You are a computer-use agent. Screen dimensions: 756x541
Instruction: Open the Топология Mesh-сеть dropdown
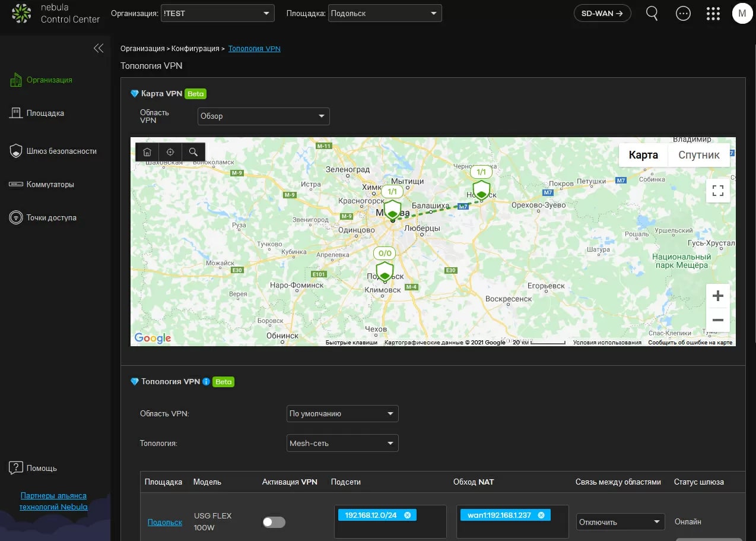pyautogui.click(x=342, y=443)
